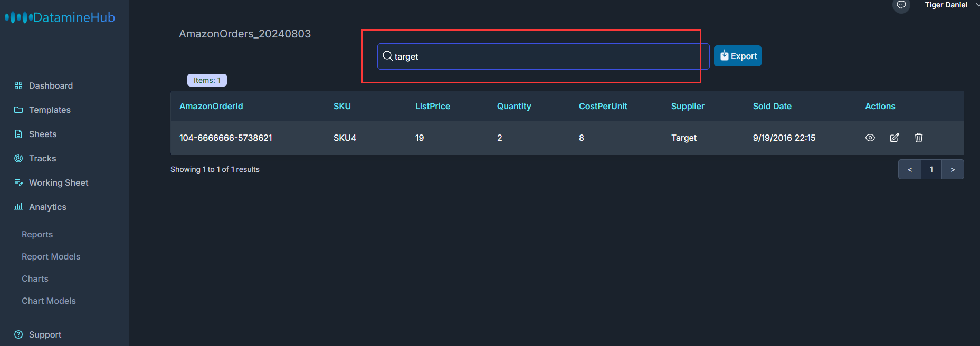Open Analytics menu item
This screenshot has height=346, width=980.
pyautogui.click(x=47, y=207)
